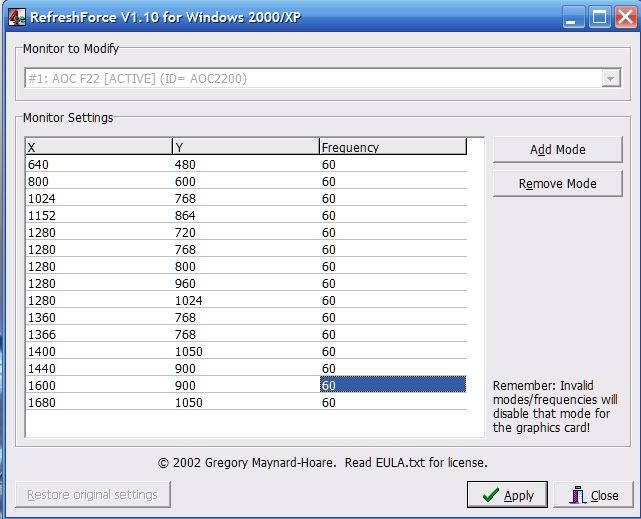641x519 pixels.
Task: Maximize the RefreshForce window
Action: (599, 17)
